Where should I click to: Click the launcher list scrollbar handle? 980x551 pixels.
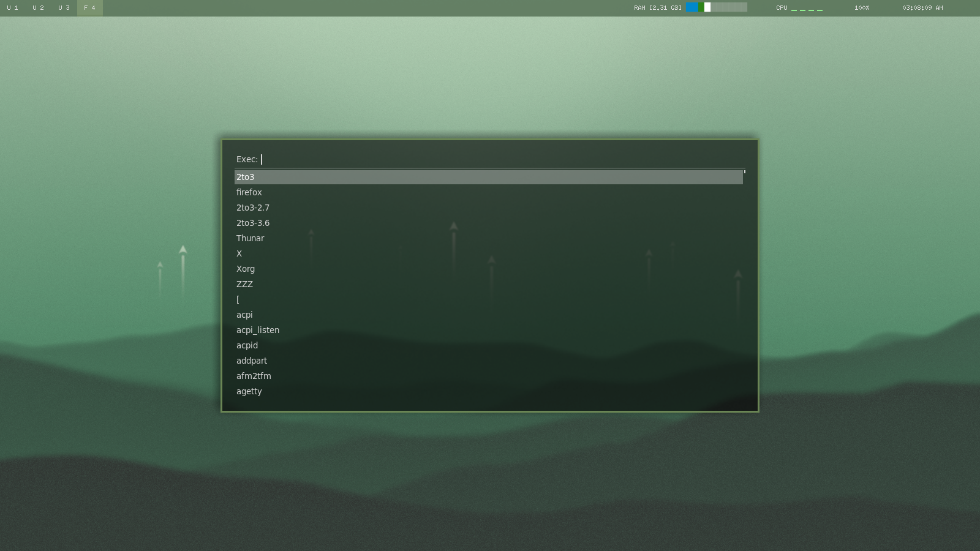(x=745, y=171)
